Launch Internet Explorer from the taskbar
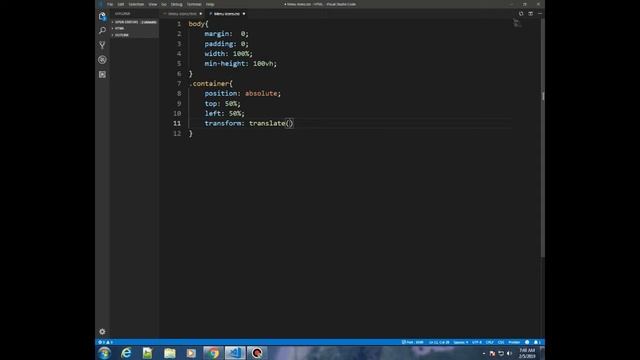Viewport: 640px width, 360px height. pyautogui.click(x=126, y=353)
